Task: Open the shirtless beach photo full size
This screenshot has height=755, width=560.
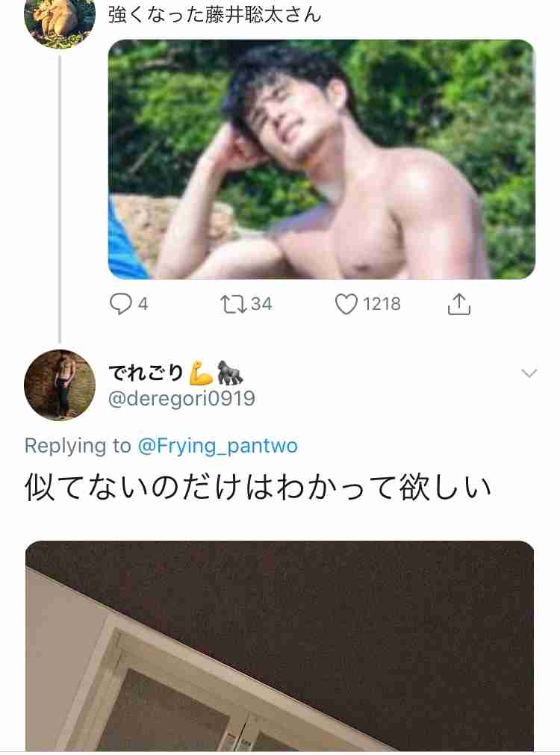Action: pyautogui.click(x=321, y=161)
